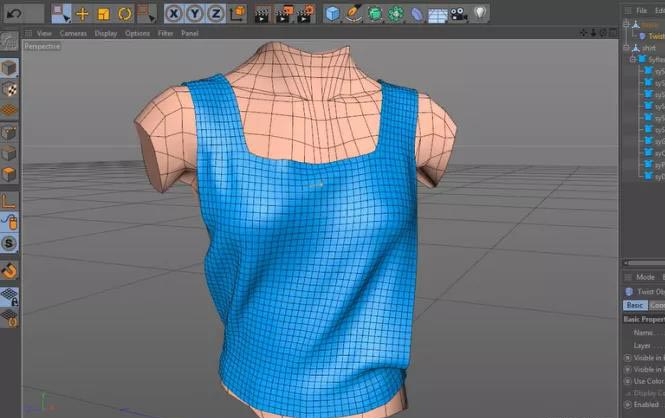This screenshot has width=665, height=418.
Task: Select the Spline Pen tool
Action: point(353,14)
